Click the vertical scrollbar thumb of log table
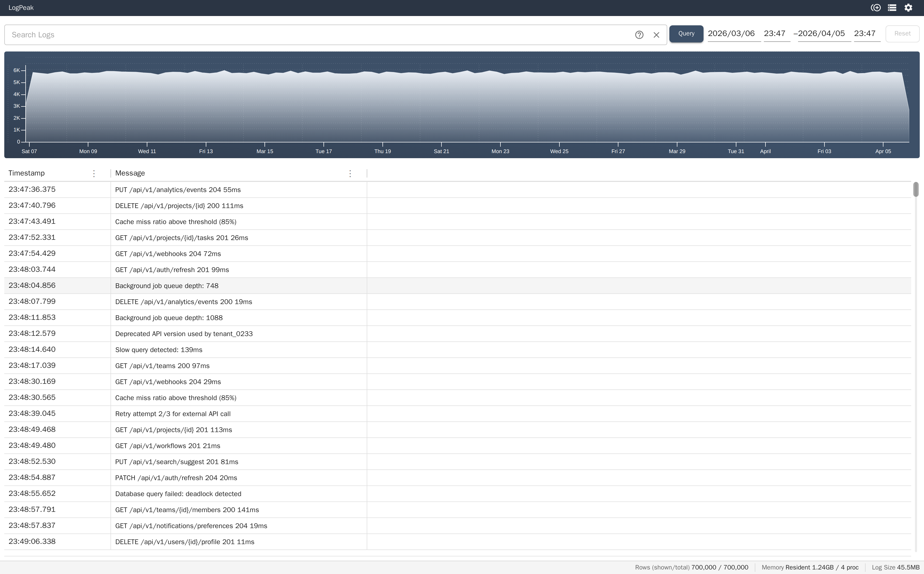 tap(916, 189)
